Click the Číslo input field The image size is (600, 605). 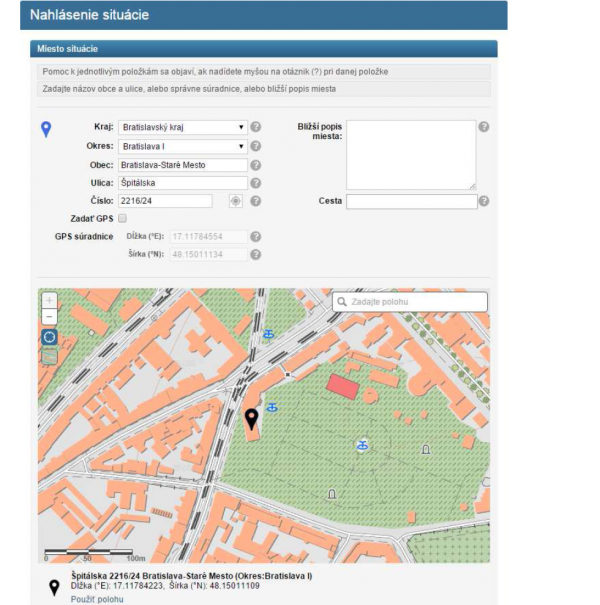point(165,201)
